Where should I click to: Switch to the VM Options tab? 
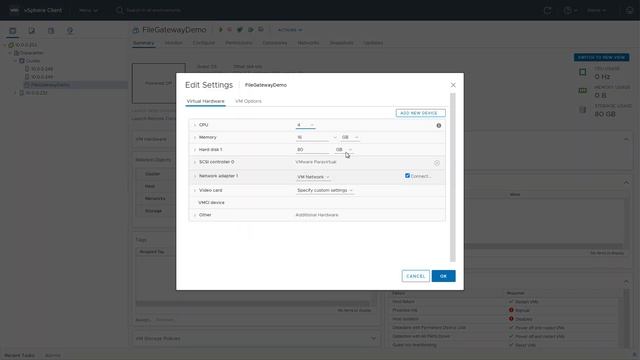248,101
